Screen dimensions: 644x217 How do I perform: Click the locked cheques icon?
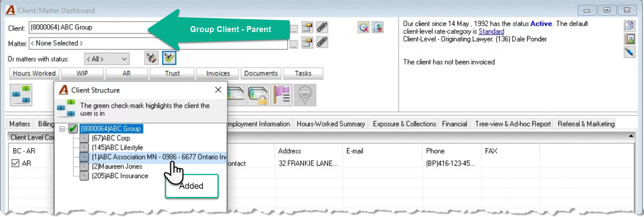(258, 95)
